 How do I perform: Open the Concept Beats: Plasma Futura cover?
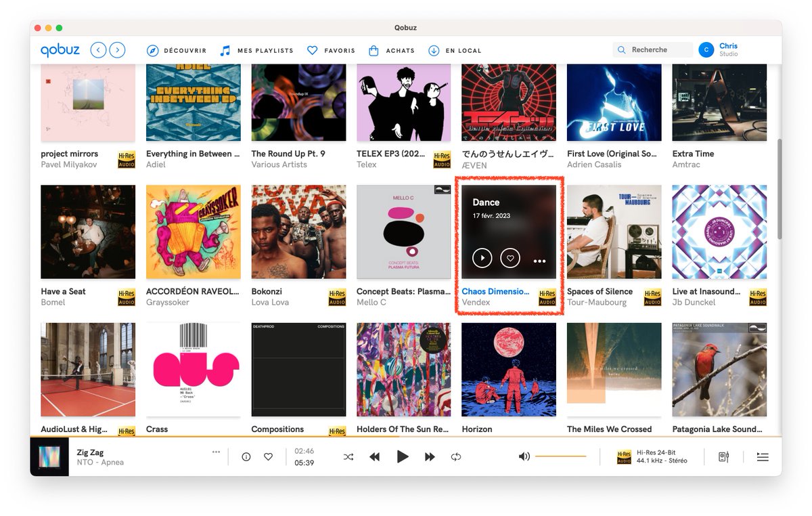coord(404,232)
